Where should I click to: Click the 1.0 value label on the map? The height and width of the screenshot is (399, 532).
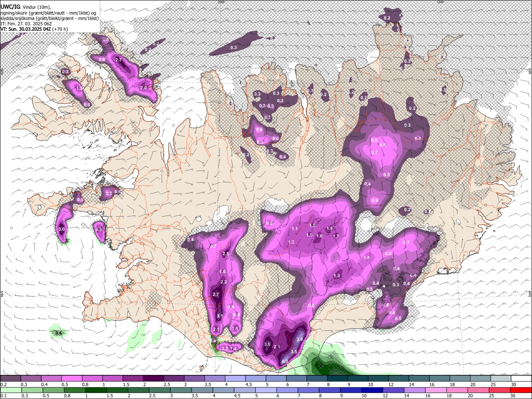(367, 258)
